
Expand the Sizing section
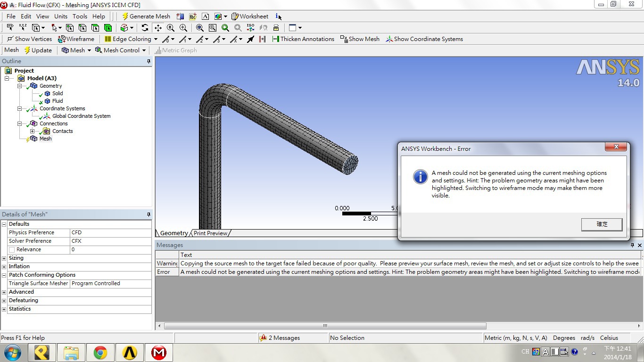4,258
